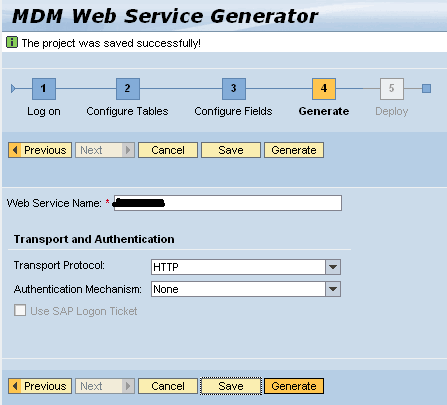Click the Transport Protocol label
Image resolution: width=447 pixels, height=405 pixels.
59,265
